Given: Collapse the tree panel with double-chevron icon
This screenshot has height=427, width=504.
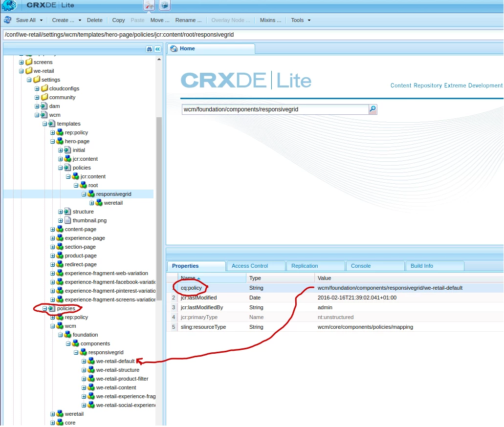Looking at the screenshot, I should pyautogui.click(x=157, y=49).
